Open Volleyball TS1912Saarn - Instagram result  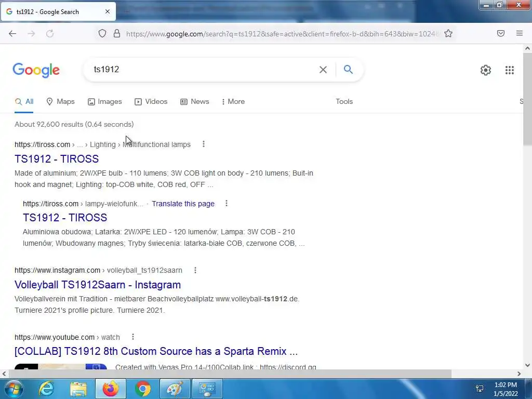pos(98,285)
